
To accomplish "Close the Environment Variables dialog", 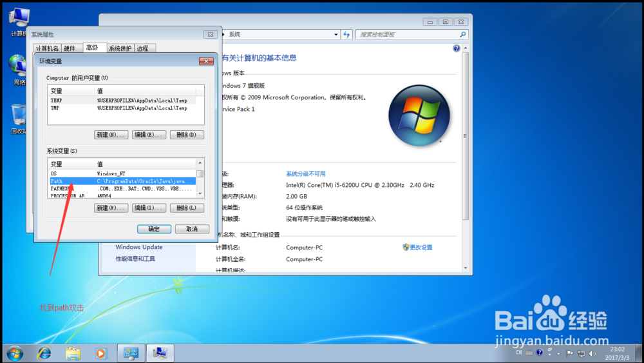I will click(x=206, y=61).
